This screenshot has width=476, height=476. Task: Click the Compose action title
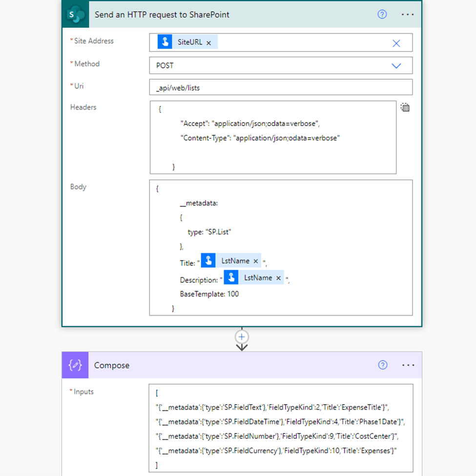[112, 365]
